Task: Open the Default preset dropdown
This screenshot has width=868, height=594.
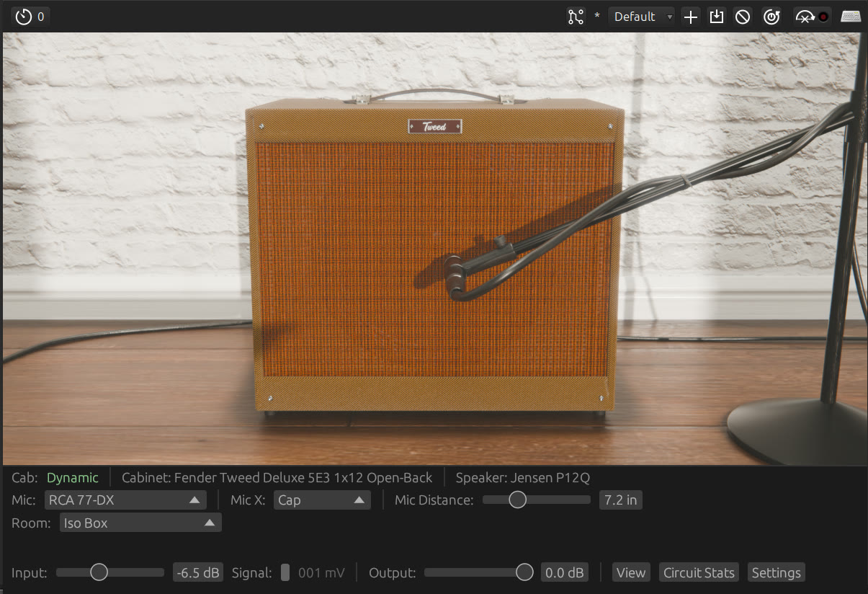Action: tap(642, 17)
